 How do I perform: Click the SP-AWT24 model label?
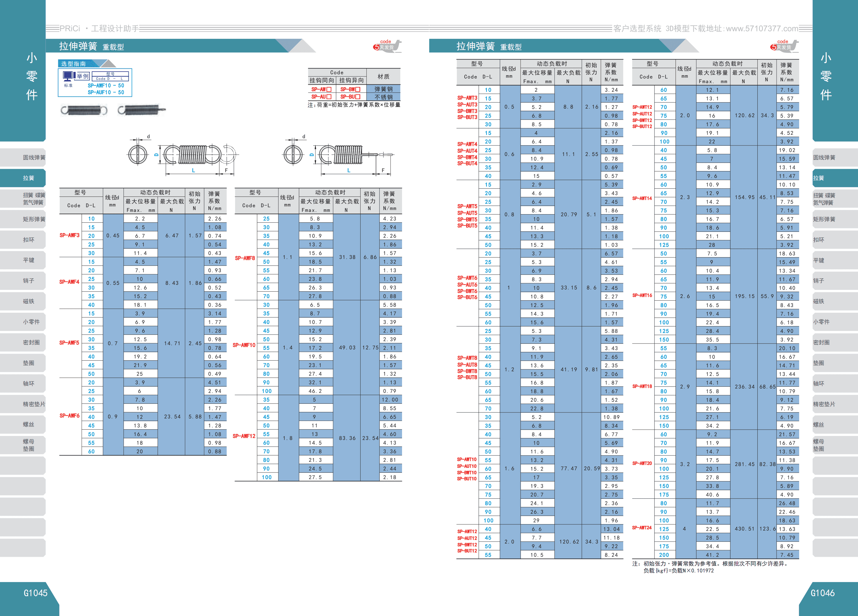click(x=642, y=528)
